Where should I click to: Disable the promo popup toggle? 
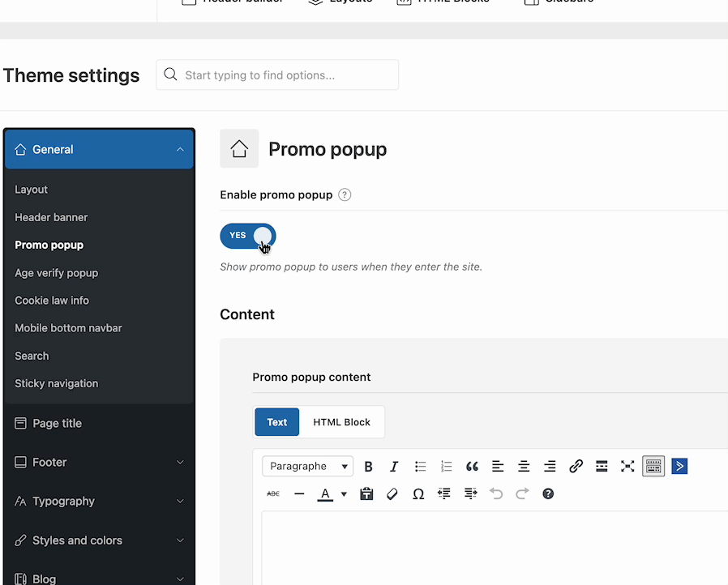pos(248,236)
